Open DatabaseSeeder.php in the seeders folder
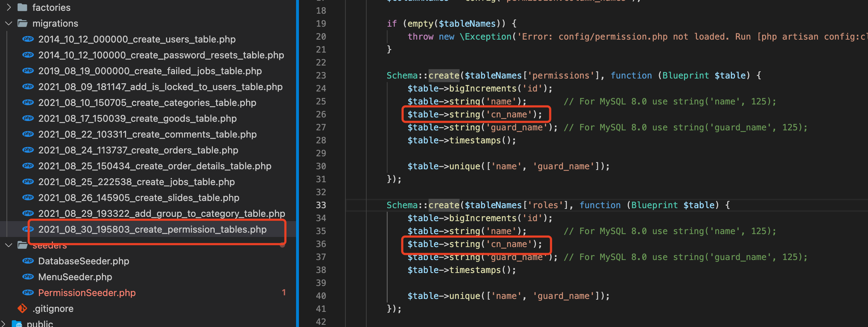The height and width of the screenshot is (327, 868). click(x=84, y=261)
